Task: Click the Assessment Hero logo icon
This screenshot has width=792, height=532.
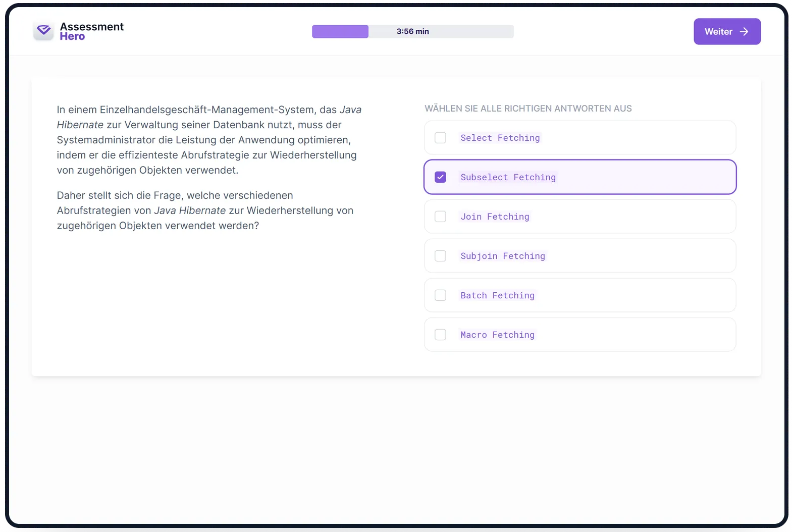Action: (x=44, y=31)
